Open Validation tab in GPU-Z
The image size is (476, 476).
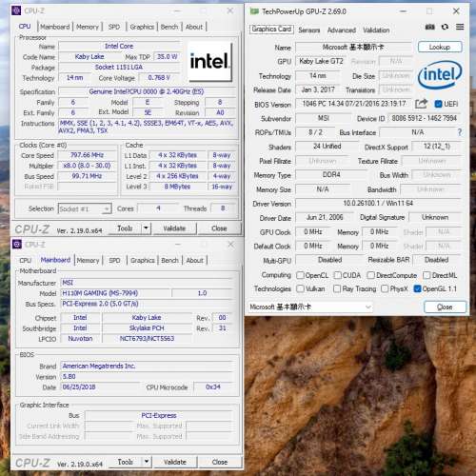tap(376, 30)
